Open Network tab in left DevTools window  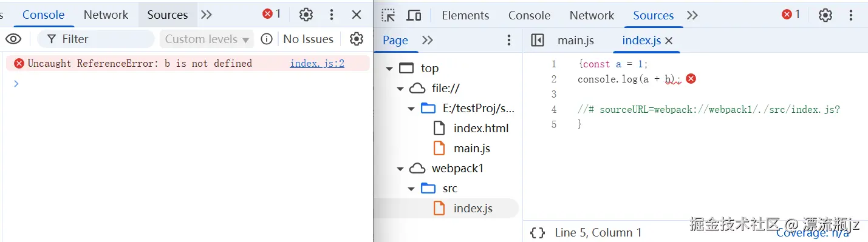(x=106, y=15)
